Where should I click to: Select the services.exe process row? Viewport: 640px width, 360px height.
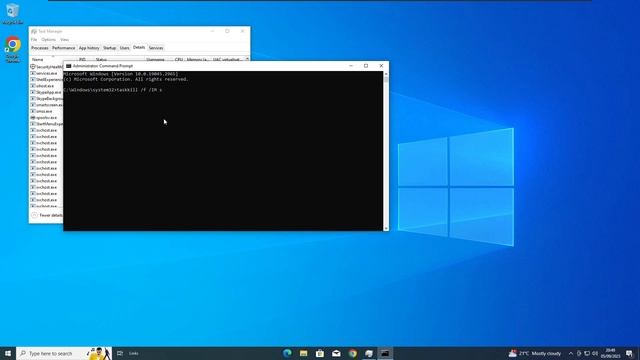(47, 73)
